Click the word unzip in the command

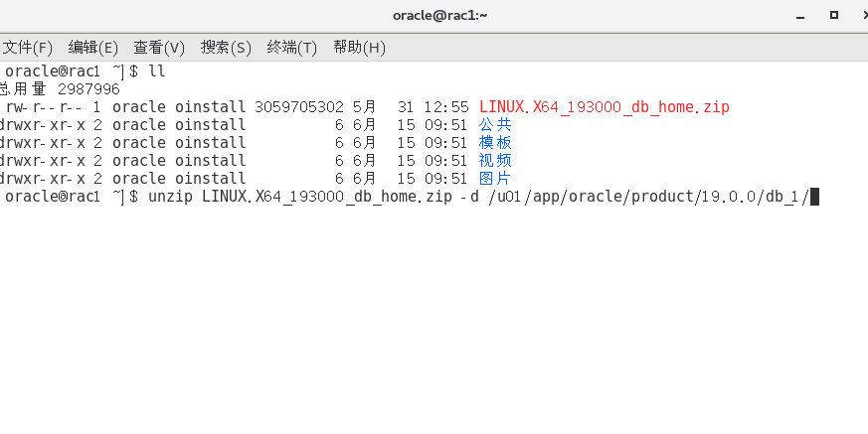click(170, 197)
